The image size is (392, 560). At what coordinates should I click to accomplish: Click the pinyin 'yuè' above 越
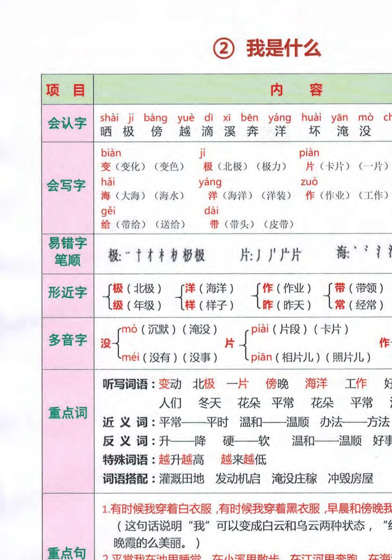point(186,118)
